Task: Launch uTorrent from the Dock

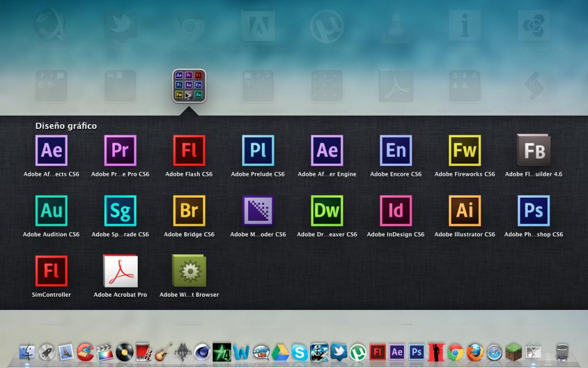Action: (x=358, y=352)
